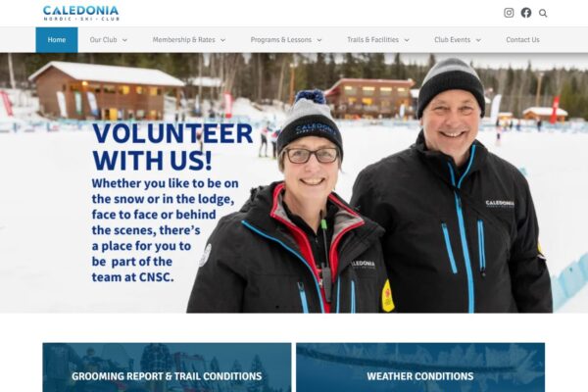Open the Club Events menu item
Image resolution: width=588 pixels, height=392 pixels.
tap(452, 40)
